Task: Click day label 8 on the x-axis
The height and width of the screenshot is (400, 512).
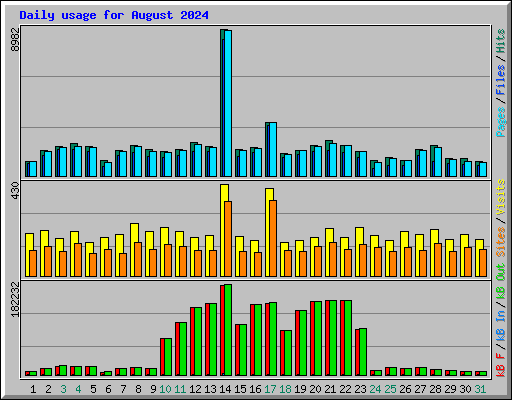Action: [138, 389]
